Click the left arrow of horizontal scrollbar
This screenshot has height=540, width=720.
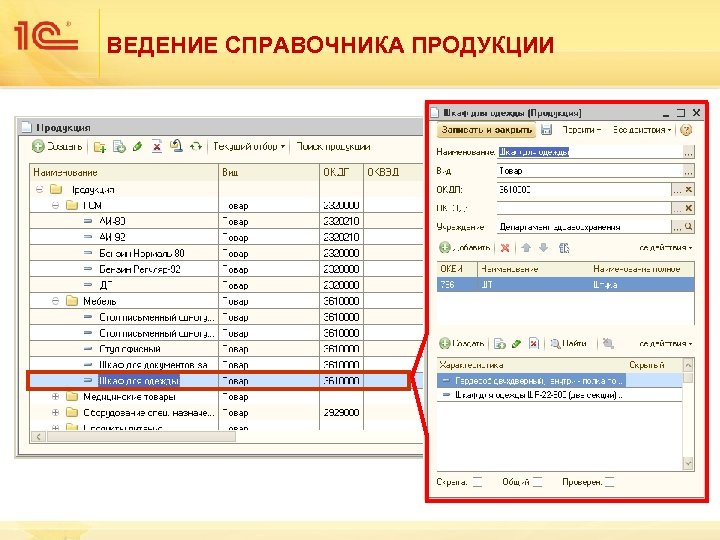(x=39, y=437)
